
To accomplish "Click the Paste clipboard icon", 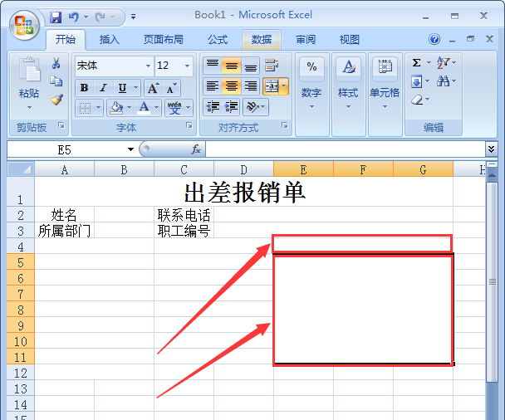I will coord(29,70).
